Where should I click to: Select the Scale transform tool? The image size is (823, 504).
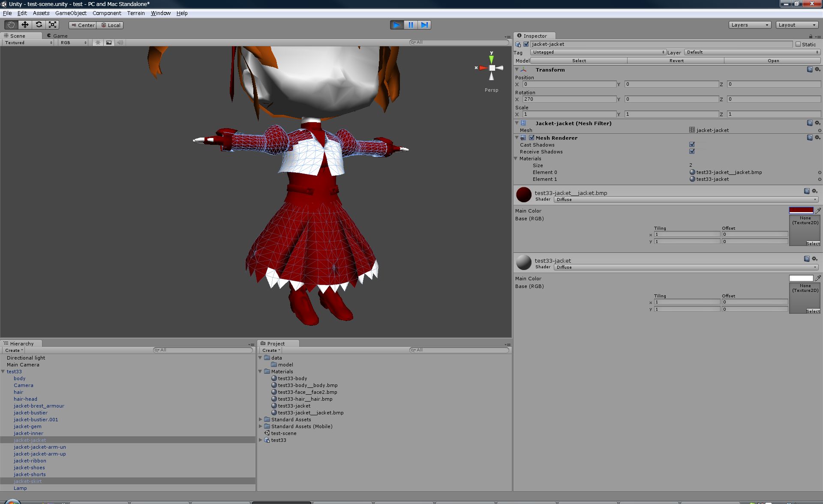click(x=52, y=25)
